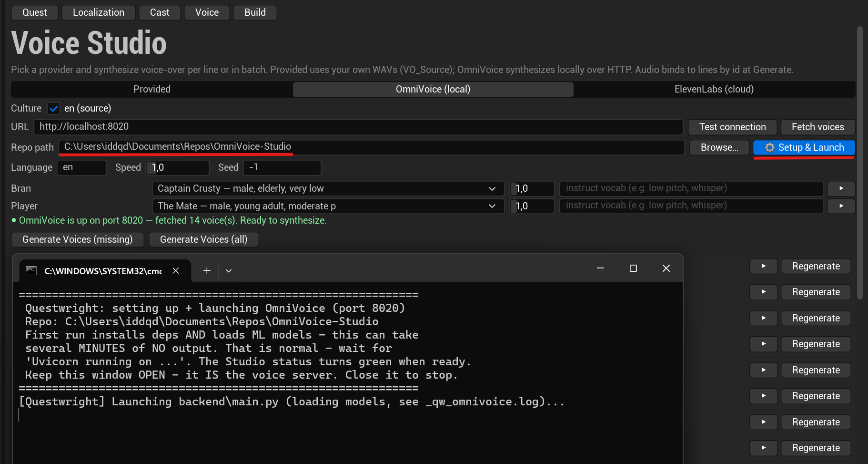
Task: Open Bran voice dropdown Captain Crusty
Action: [x=328, y=188]
